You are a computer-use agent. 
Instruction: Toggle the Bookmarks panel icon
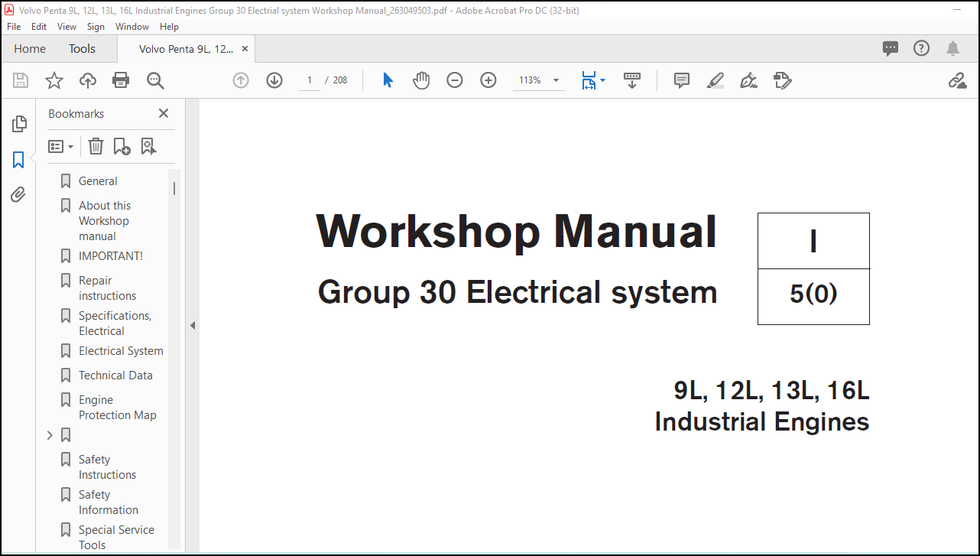tap(18, 160)
